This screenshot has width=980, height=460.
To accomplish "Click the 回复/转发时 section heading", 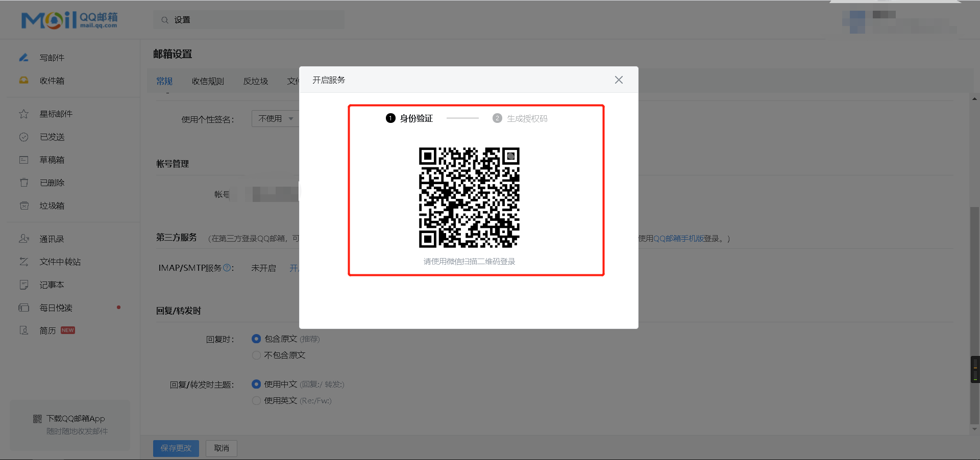I will 179,311.
